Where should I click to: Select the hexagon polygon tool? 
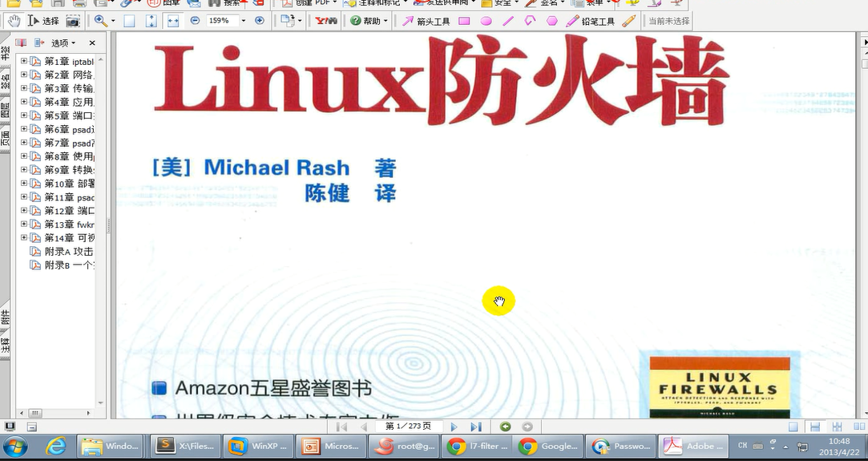(552, 21)
